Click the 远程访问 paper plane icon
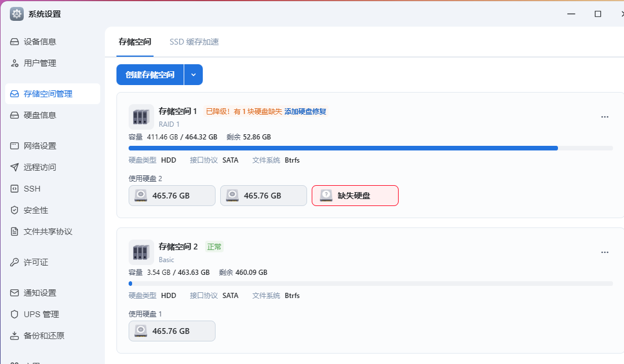 click(x=14, y=167)
